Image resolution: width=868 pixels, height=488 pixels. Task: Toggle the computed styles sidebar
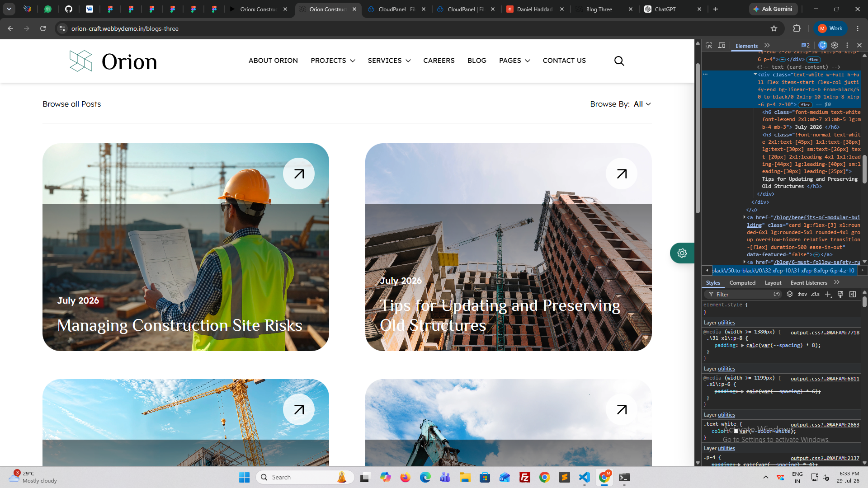click(x=853, y=294)
